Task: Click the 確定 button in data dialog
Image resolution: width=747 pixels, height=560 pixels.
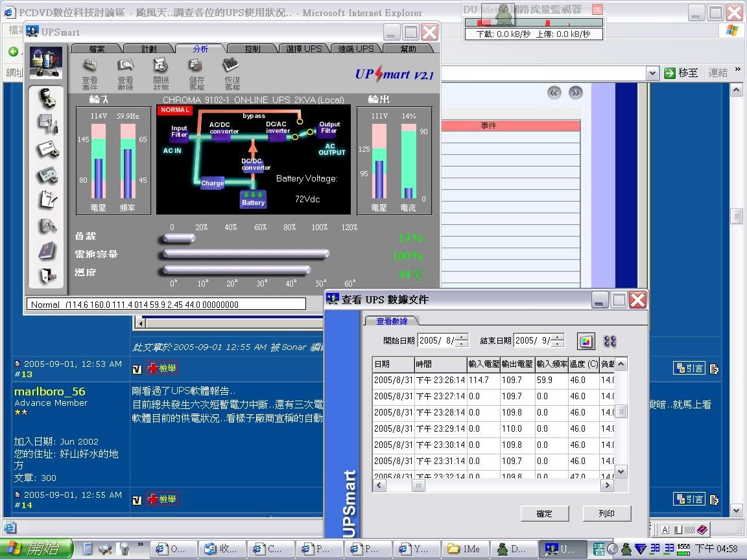Action: [x=544, y=513]
